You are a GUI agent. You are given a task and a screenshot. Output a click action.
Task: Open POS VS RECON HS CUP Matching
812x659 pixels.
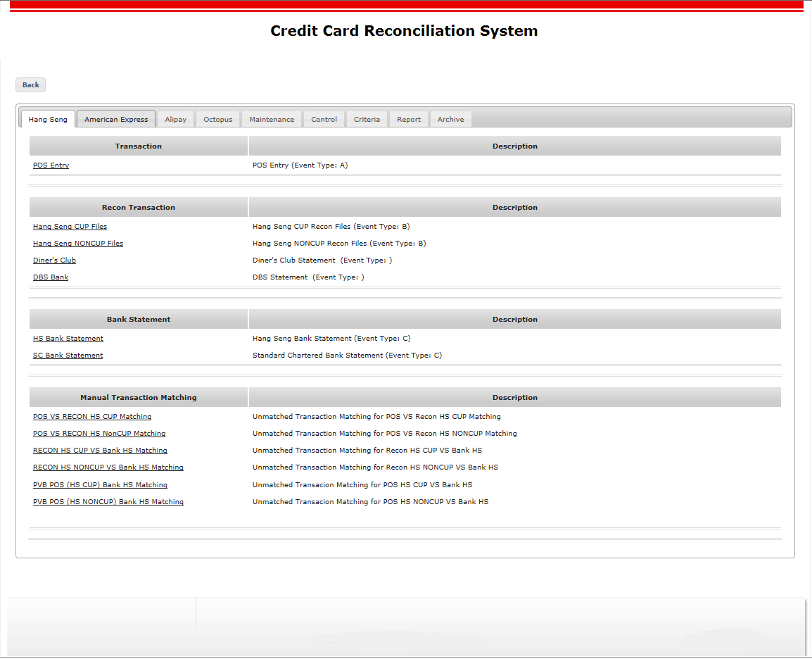coord(92,417)
